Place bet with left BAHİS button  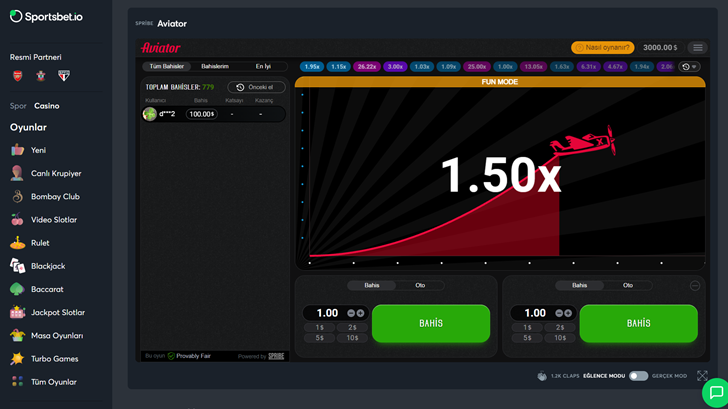(x=431, y=324)
